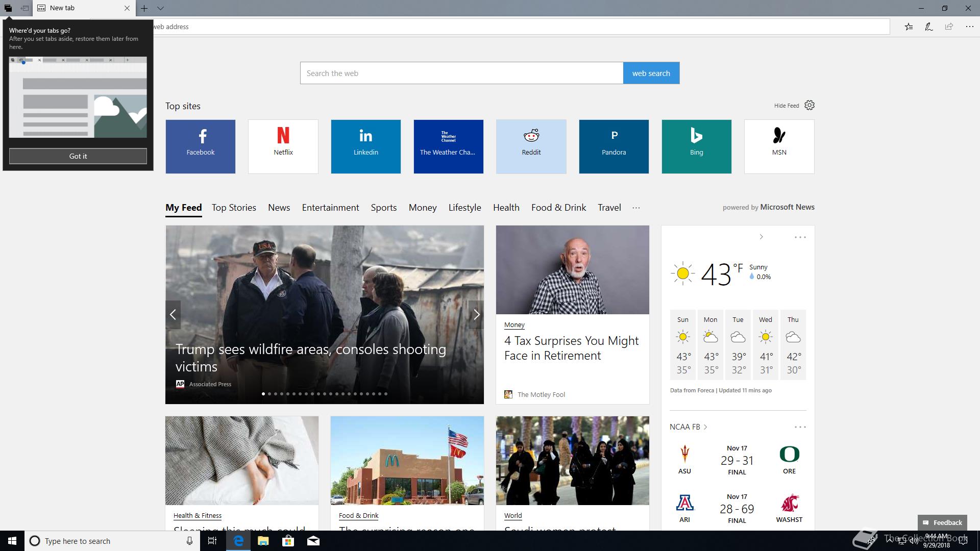Viewport: 980px width, 551px height.
Task: Click Hide Feed link
Action: (787, 106)
